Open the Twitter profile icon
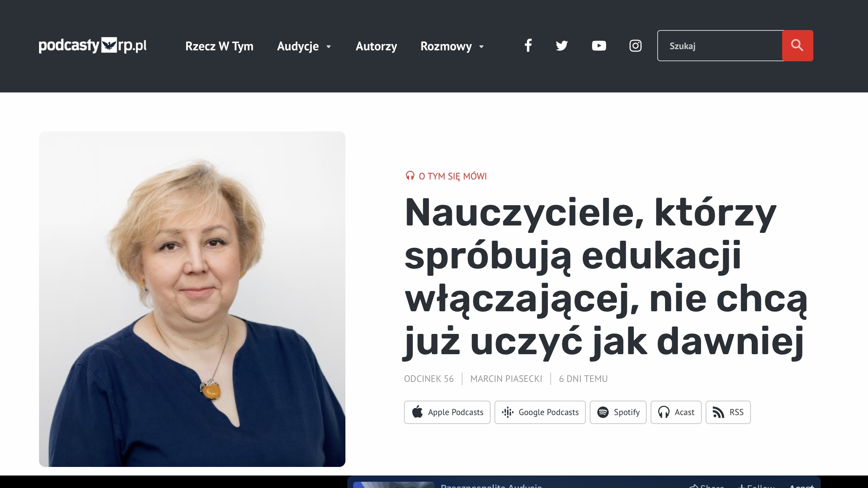 pyautogui.click(x=562, y=46)
